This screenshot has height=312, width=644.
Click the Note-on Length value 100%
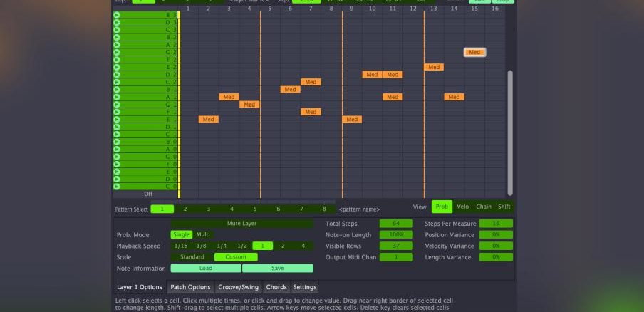(396, 235)
